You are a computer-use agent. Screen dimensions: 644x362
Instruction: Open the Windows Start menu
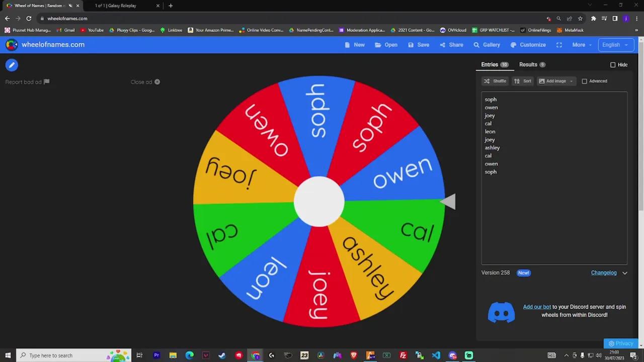click(8, 355)
